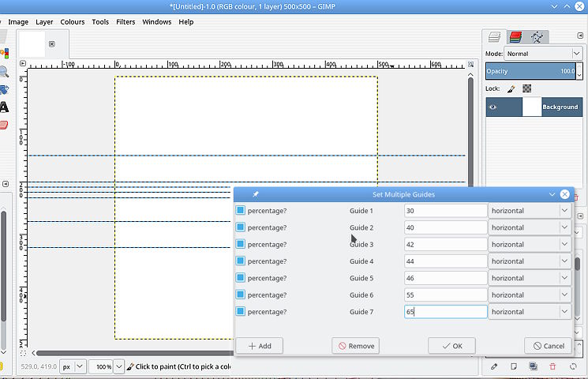
Task: Click the Opacity spinner arrows
Action: point(579,71)
